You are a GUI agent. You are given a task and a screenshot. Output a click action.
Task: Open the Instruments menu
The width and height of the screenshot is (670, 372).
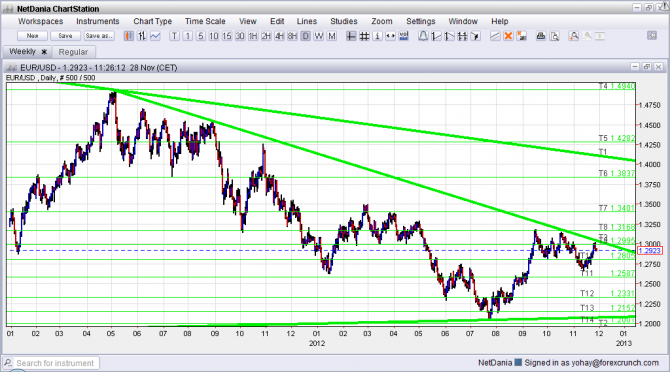tap(98, 21)
